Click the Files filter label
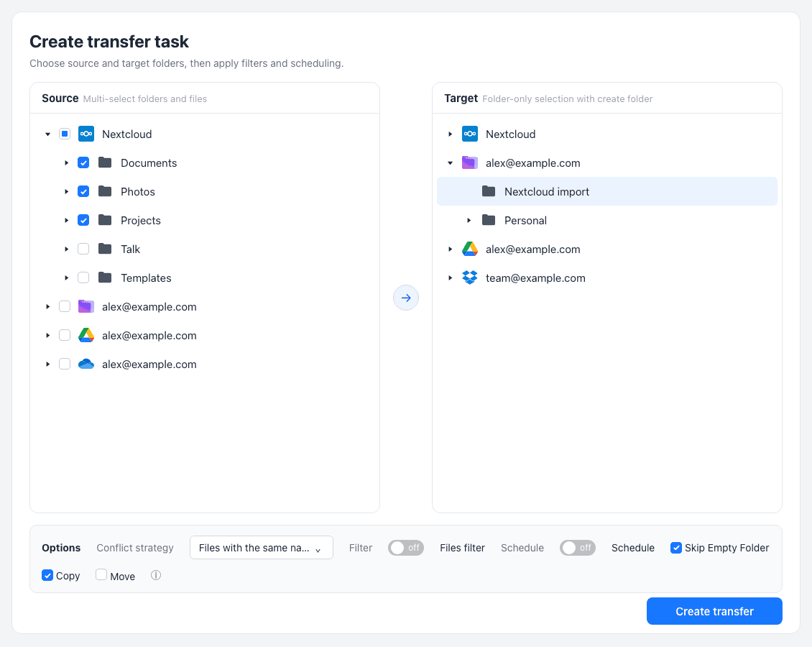 463,548
